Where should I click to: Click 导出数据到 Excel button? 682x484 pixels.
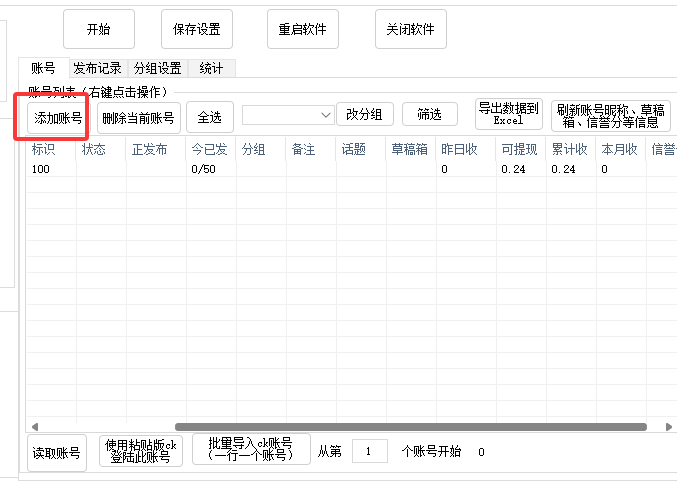pos(508,114)
